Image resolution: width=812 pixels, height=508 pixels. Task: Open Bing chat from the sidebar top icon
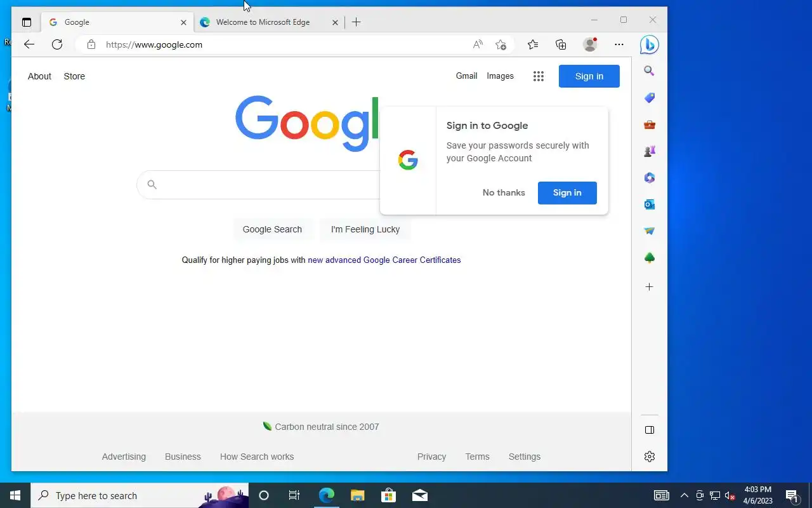pos(649,44)
